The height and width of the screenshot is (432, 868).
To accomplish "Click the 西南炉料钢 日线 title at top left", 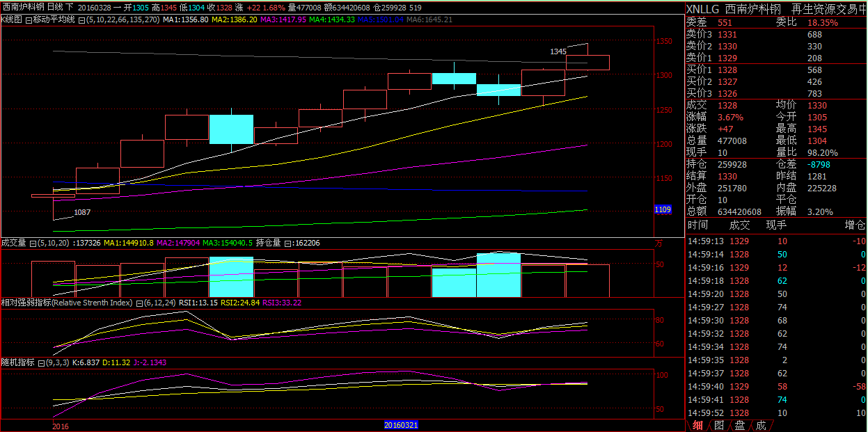I will click(x=33, y=7).
